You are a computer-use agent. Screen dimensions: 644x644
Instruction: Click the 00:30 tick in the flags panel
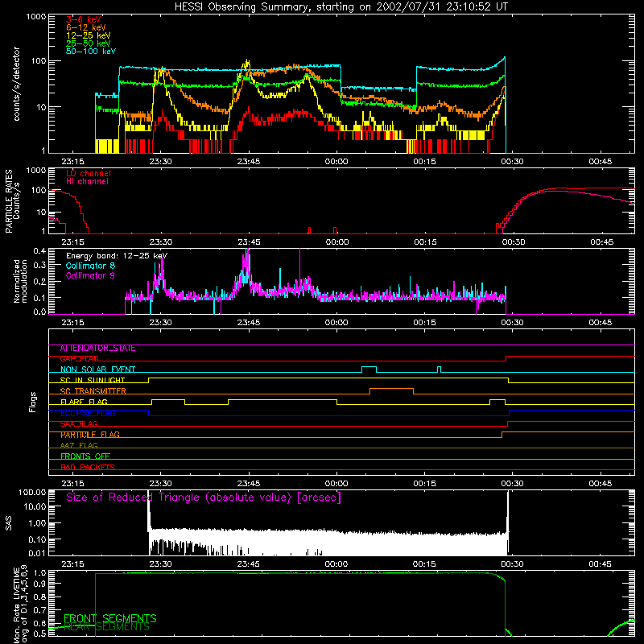point(512,484)
